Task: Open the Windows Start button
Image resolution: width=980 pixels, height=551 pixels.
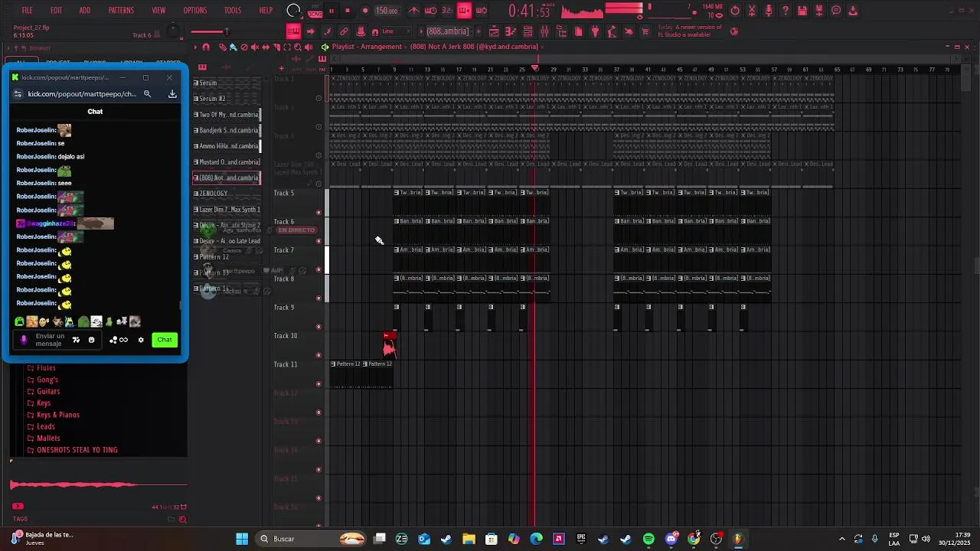Action: [242, 539]
